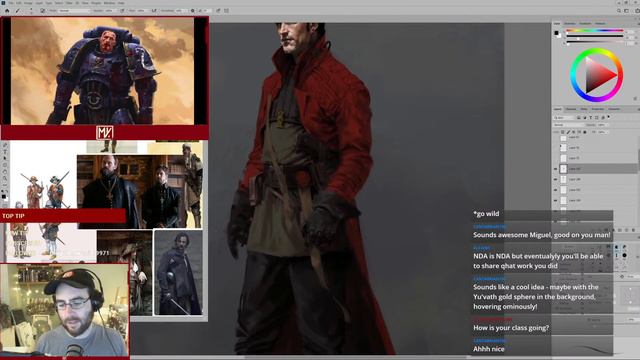This screenshot has height=360, width=640.
Task: Switch to the Channels tab
Action: 571,109
